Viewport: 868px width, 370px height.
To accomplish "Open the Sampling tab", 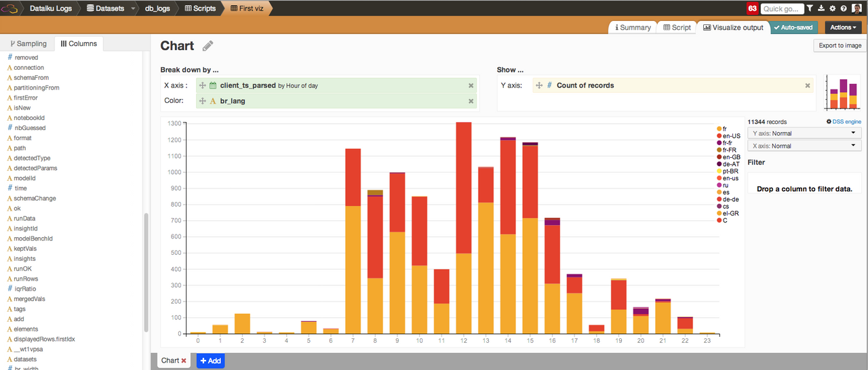I will click(x=28, y=43).
